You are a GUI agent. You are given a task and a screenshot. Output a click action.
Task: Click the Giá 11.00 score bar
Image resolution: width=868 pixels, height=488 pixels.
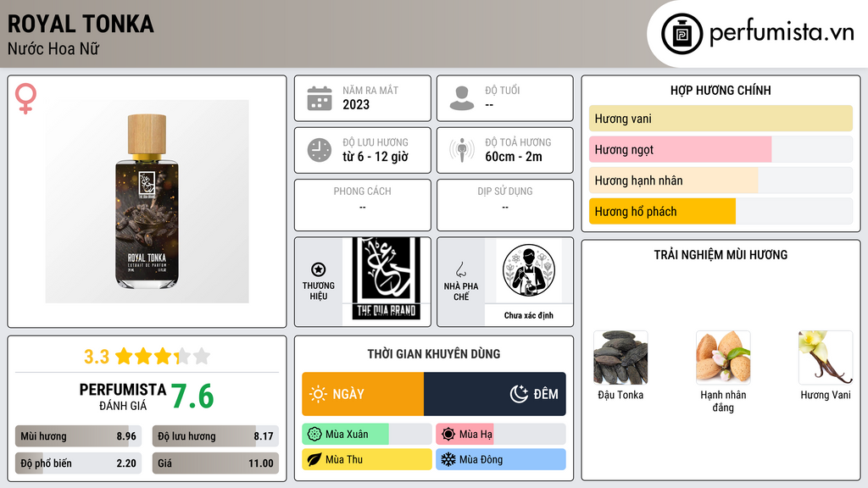point(215,463)
